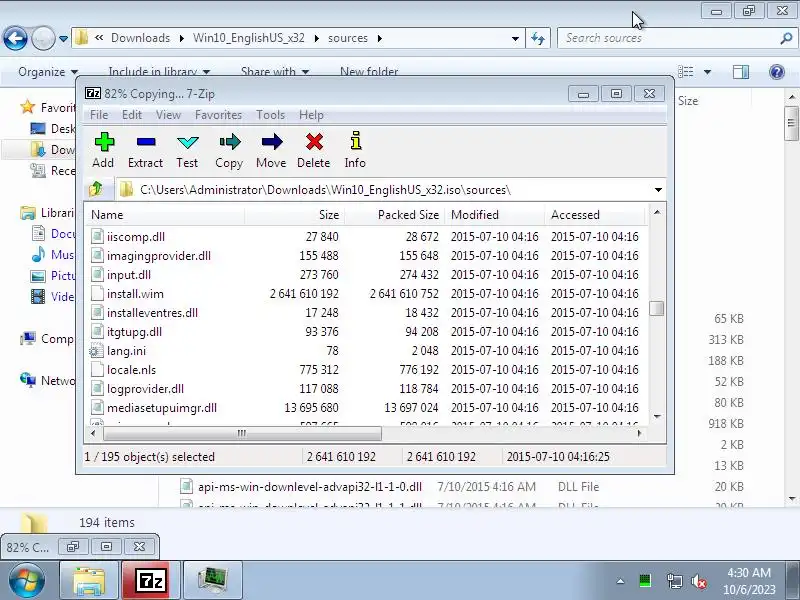Click the taskbar clock 4:30 AM

pyautogui.click(x=749, y=572)
